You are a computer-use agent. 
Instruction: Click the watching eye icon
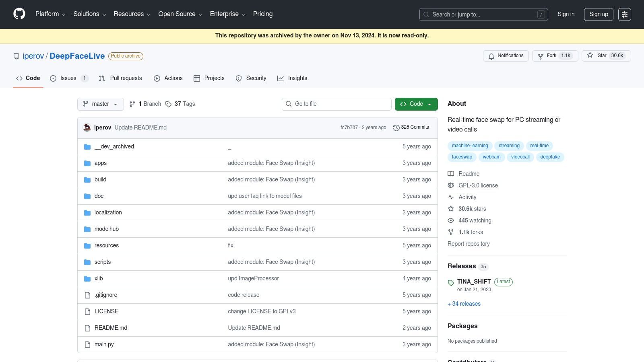click(x=451, y=220)
